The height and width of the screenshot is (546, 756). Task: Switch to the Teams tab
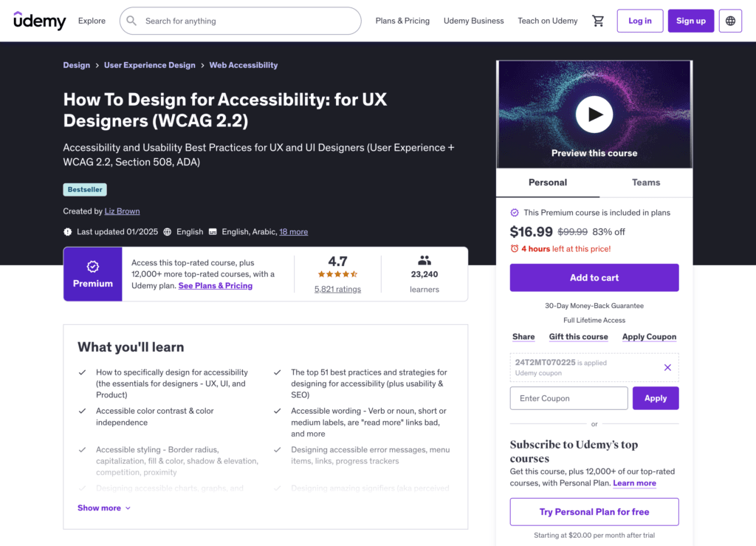tap(645, 182)
